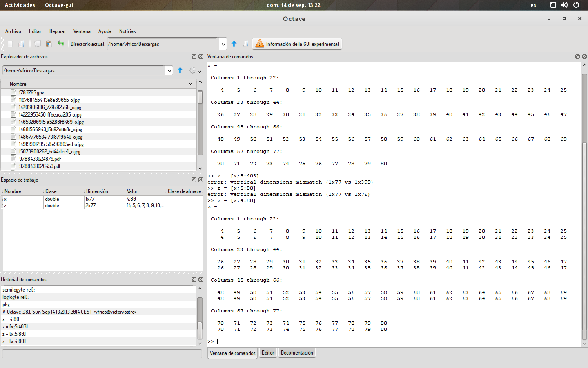Switch to the Editor tab
Screen dimensions: 588x368
click(x=268, y=353)
